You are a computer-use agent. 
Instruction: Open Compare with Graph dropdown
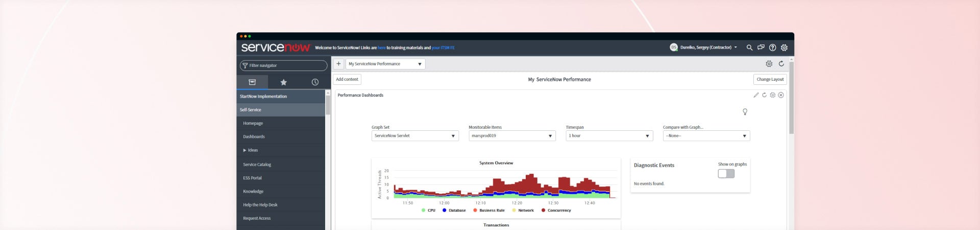click(706, 136)
